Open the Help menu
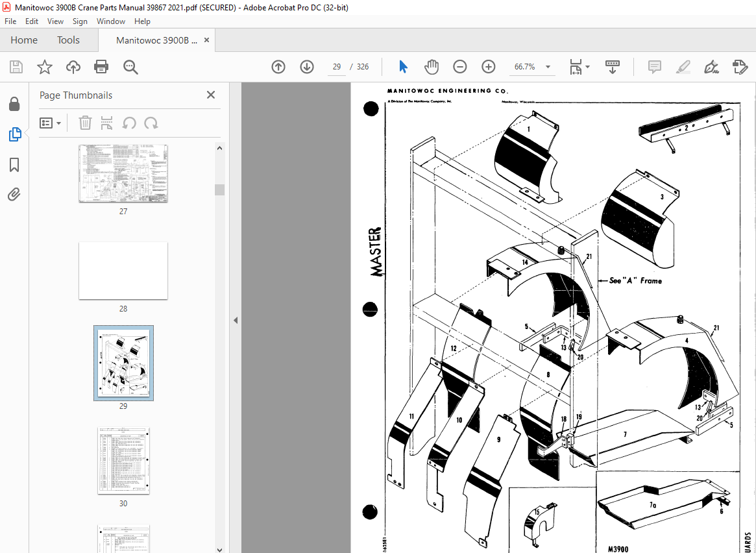 [x=142, y=21]
